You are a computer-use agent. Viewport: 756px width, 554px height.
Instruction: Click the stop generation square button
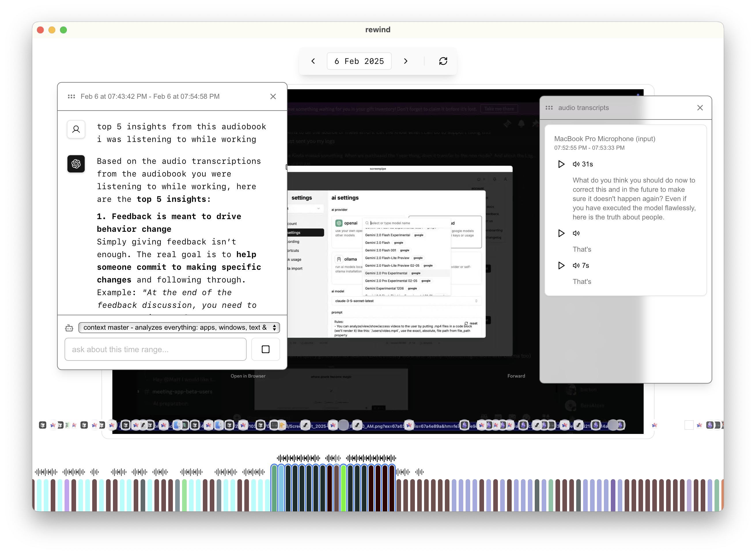click(265, 350)
